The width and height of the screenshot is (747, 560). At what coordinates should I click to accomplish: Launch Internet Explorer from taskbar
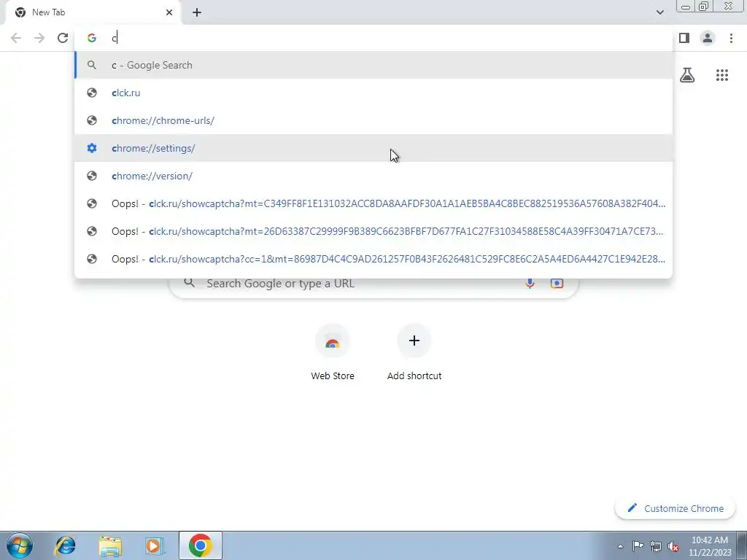tap(65, 545)
